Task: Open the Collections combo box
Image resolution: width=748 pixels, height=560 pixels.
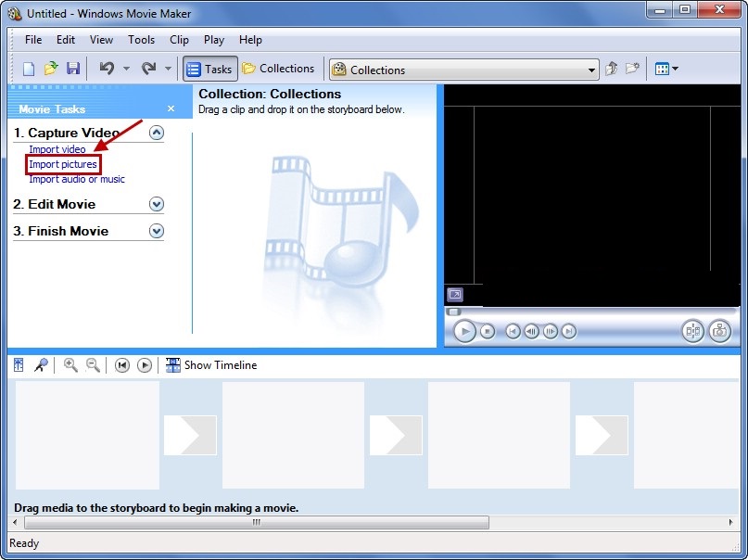Action: (464, 70)
